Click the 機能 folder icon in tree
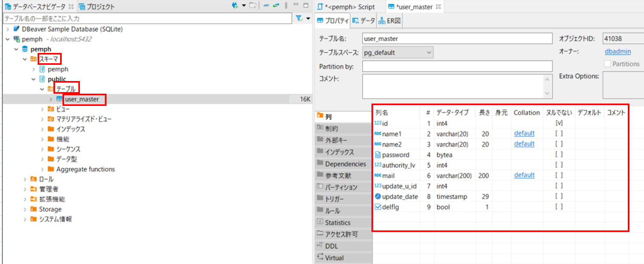This screenshot has width=644, height=264. point(51,139)
